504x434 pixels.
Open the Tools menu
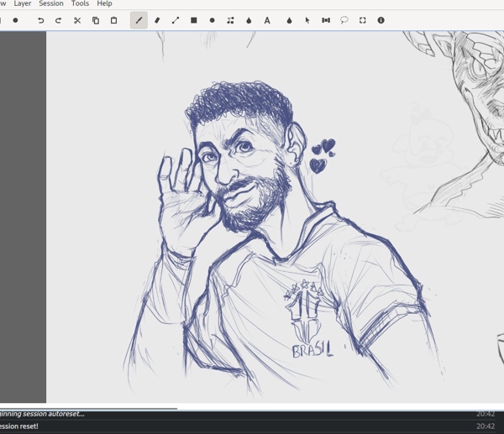(x=80, y=4)
